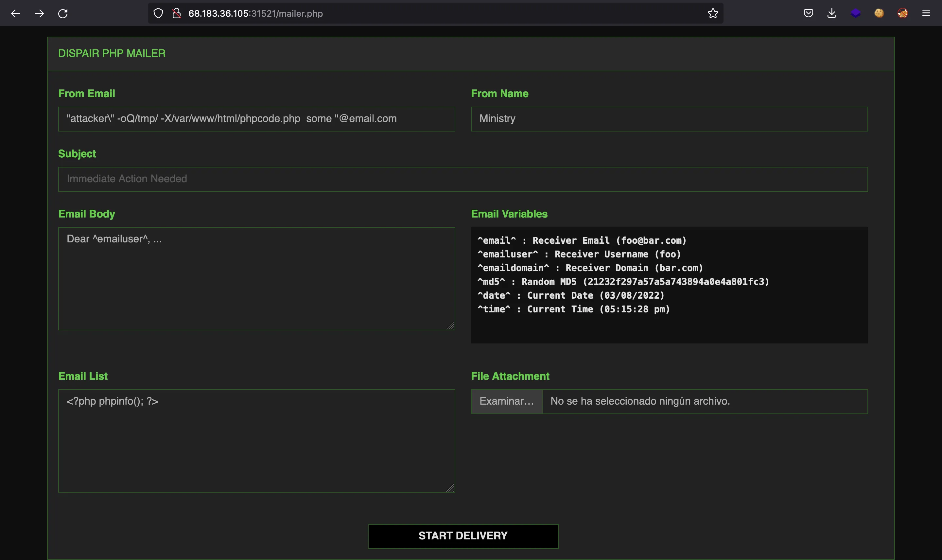Click the From Email label
This screenshot has height=560, width=942.
pos(86,94)
